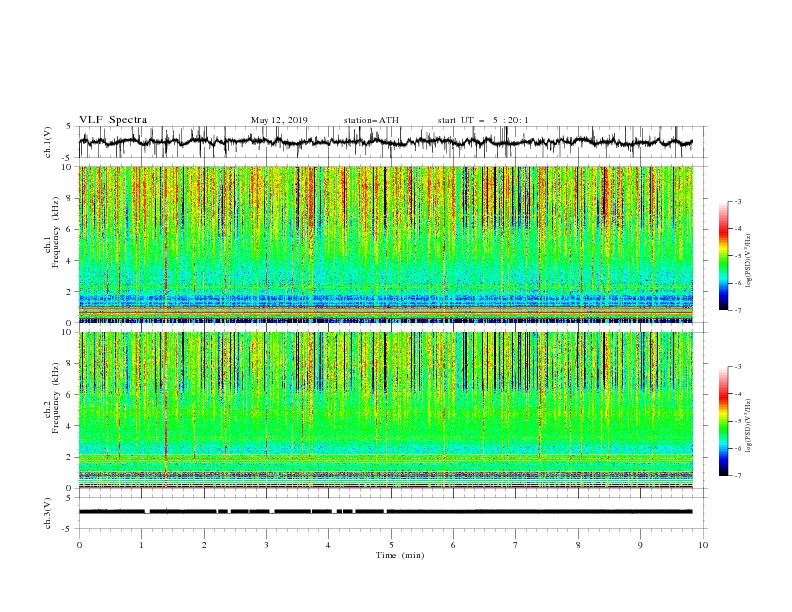Click the 'VLF Spectra' title text
The width and height of the screenshot is (792, 612).
pos(113,120)
